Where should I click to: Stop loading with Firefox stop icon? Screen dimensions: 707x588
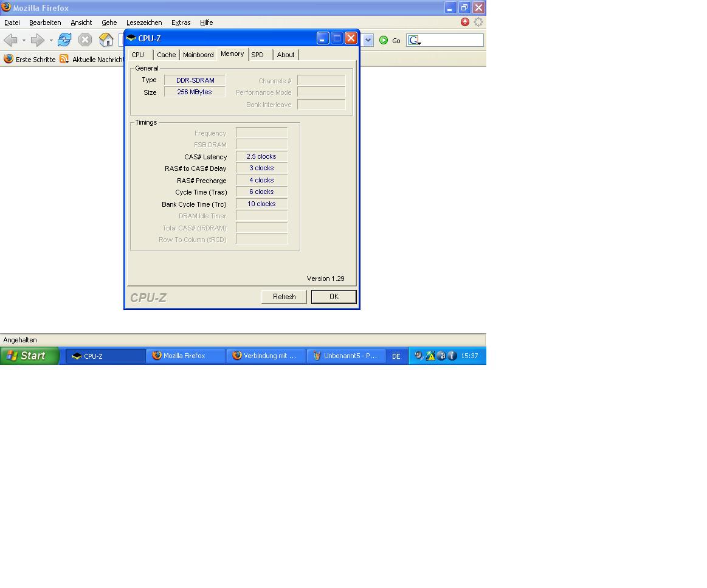(x=84, y=40)
